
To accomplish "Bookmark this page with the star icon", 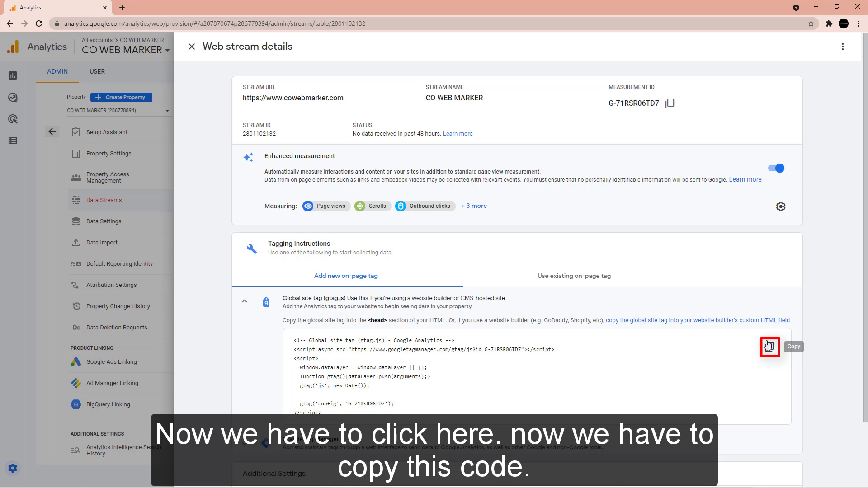I will [x=811, y=23].
